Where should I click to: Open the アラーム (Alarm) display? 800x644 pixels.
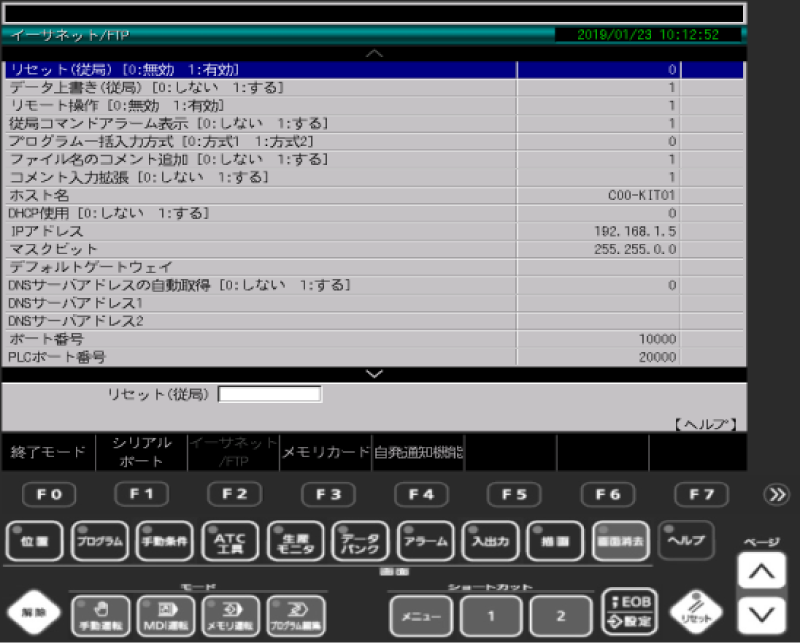(x=425, y=541)
